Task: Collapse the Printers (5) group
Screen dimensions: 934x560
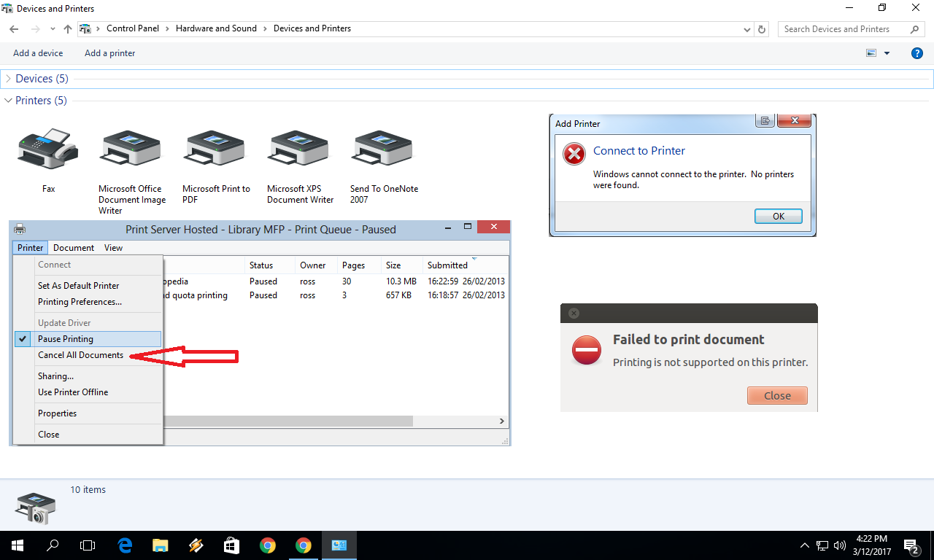Action: 7,101
